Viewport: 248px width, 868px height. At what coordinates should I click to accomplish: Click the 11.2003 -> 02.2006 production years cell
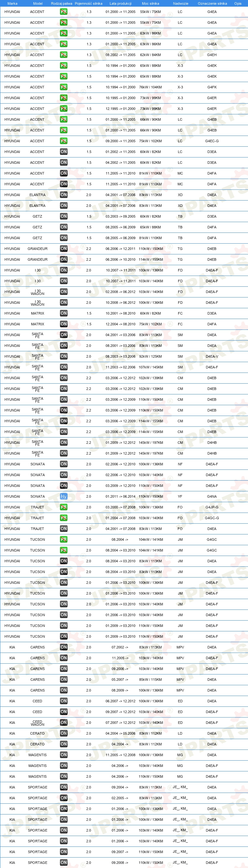click(x=121, y=367)
